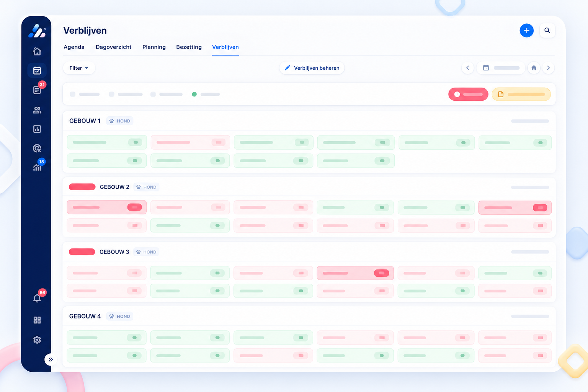Click the red alert pill button
The height and width of the screenshot is (392, 588).
[x=468, y=94]
